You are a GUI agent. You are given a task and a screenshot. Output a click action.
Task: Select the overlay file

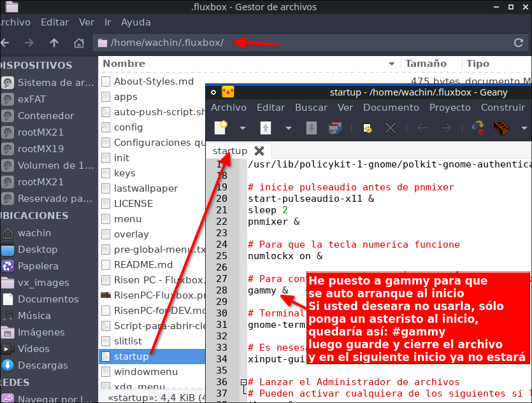[131, 234]
